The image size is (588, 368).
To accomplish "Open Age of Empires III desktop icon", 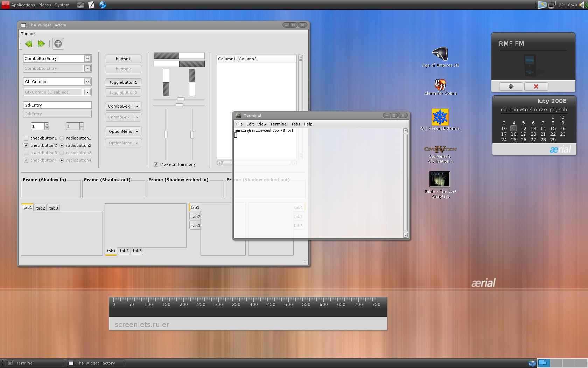I will point(440,57).
